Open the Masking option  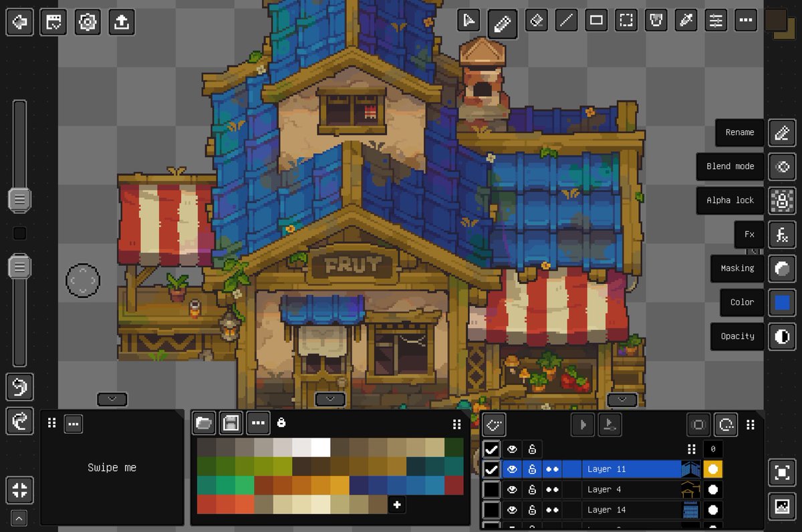737,268
